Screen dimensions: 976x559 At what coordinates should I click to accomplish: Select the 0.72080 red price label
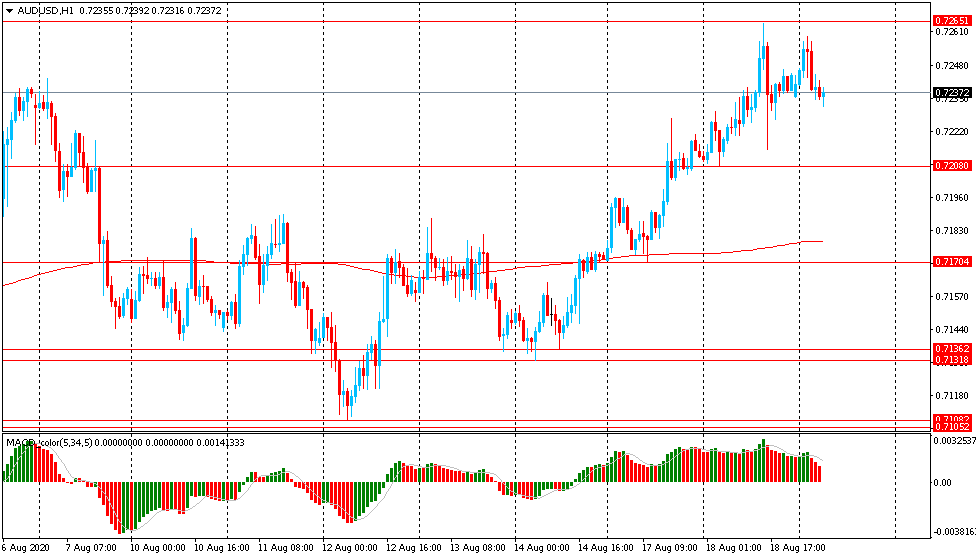click(x=952, y=165)
